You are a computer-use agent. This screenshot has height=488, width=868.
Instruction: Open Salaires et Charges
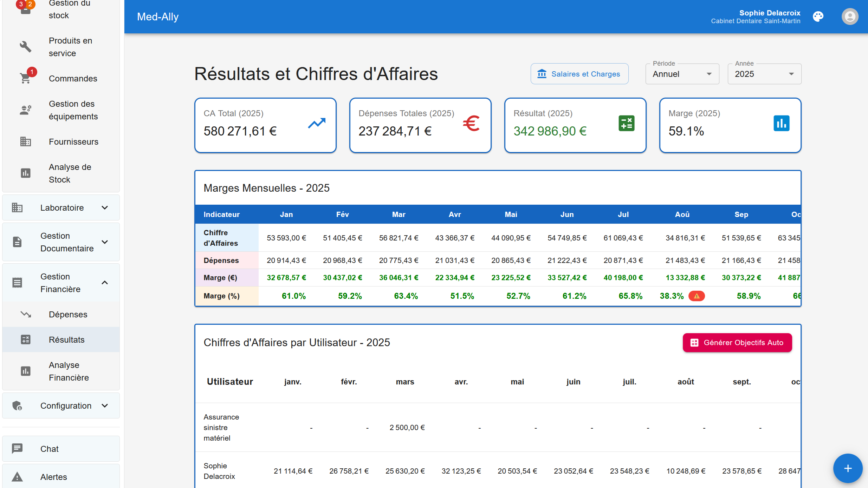coord(579,74)
